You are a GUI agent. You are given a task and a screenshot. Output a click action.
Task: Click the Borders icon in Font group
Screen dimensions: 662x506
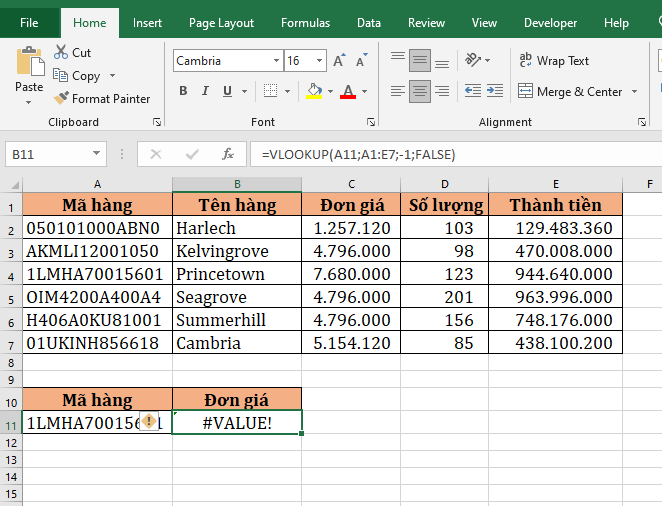[272, 92]
